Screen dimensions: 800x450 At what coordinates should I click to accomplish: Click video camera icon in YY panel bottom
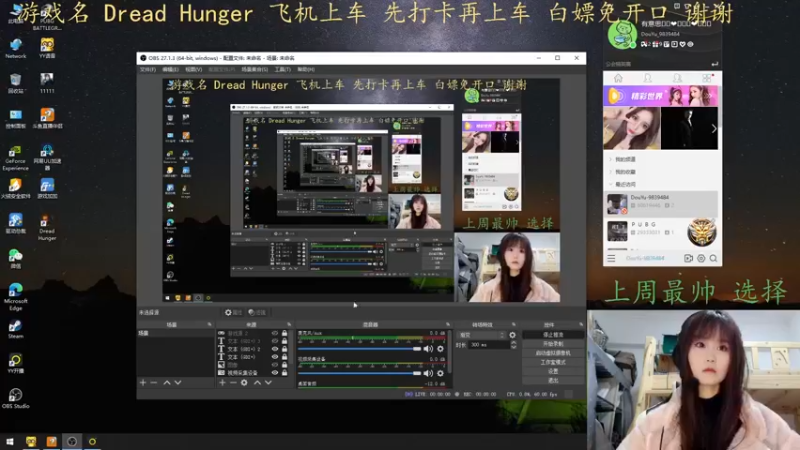[x=688, y=259]
